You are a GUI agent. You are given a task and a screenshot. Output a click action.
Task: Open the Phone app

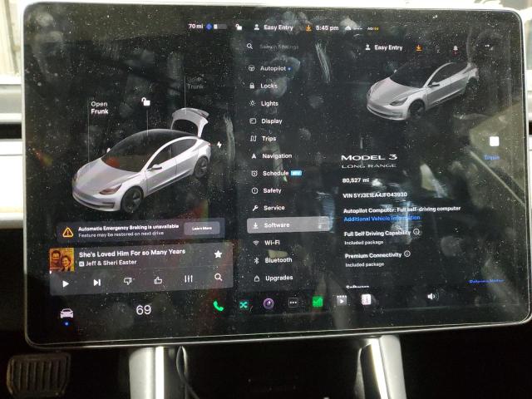pos(218,306)
